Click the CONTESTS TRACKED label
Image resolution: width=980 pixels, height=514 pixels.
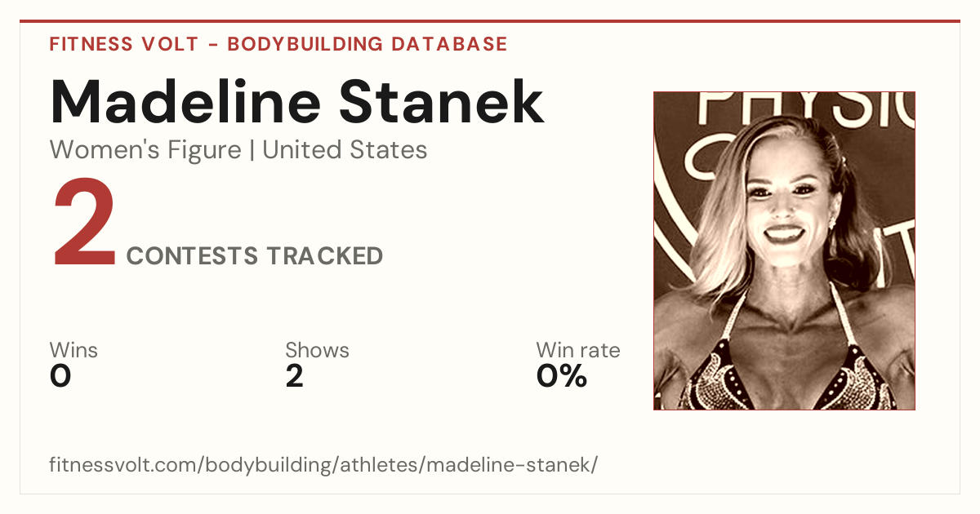[255, 256]
